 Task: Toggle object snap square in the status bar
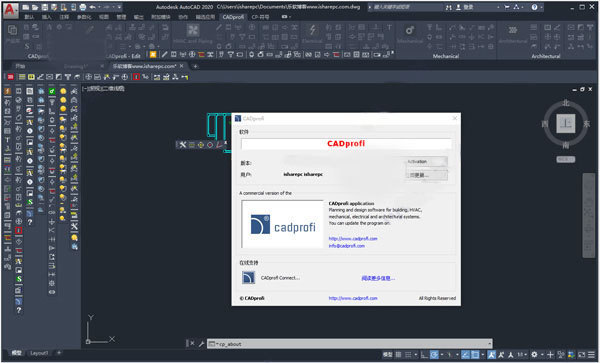click(475, 355)
